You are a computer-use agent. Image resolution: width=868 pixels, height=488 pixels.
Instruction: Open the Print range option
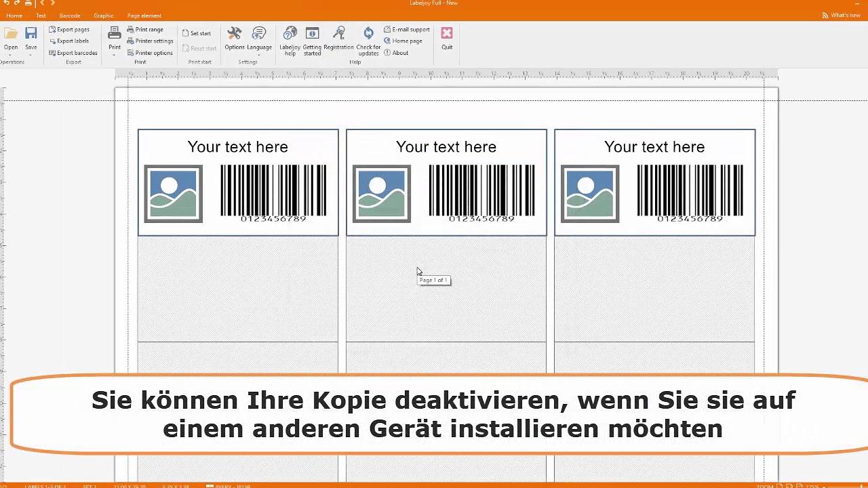(145, 30)
